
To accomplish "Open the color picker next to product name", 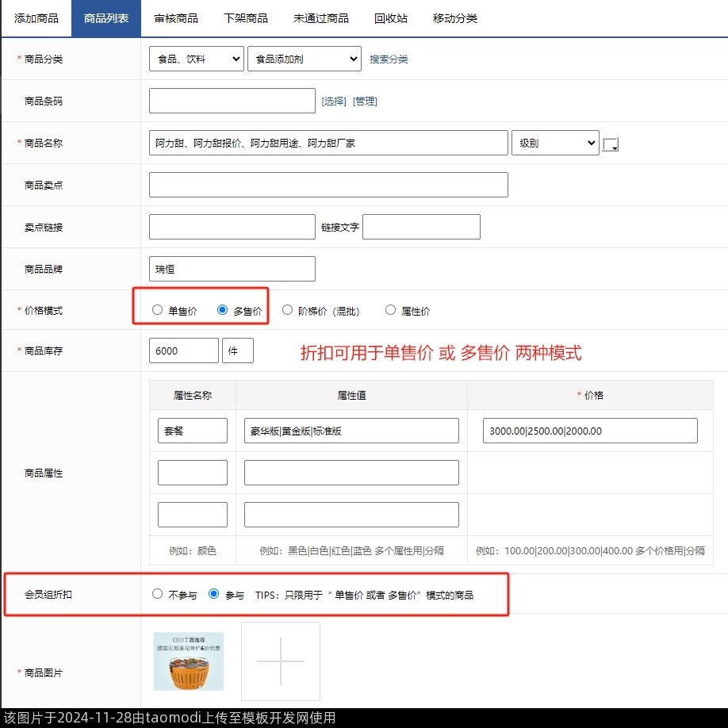I will pyautogui.click(x=610, y=144).
